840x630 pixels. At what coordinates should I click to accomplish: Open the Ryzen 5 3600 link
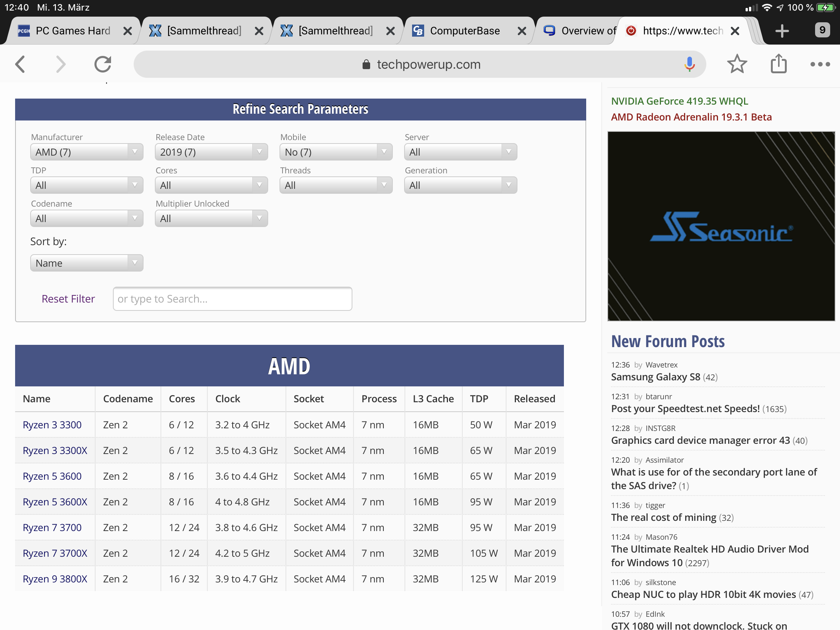[x=52, y=476]
